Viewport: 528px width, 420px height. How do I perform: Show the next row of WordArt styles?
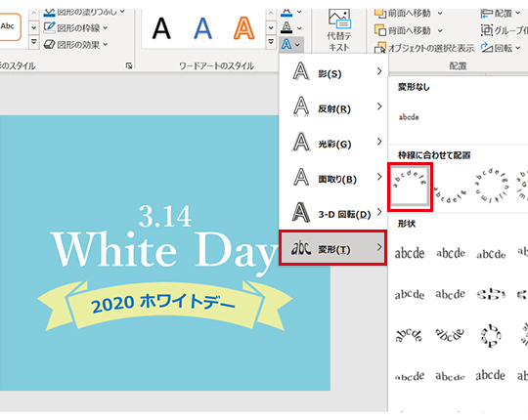pos(271,27)
